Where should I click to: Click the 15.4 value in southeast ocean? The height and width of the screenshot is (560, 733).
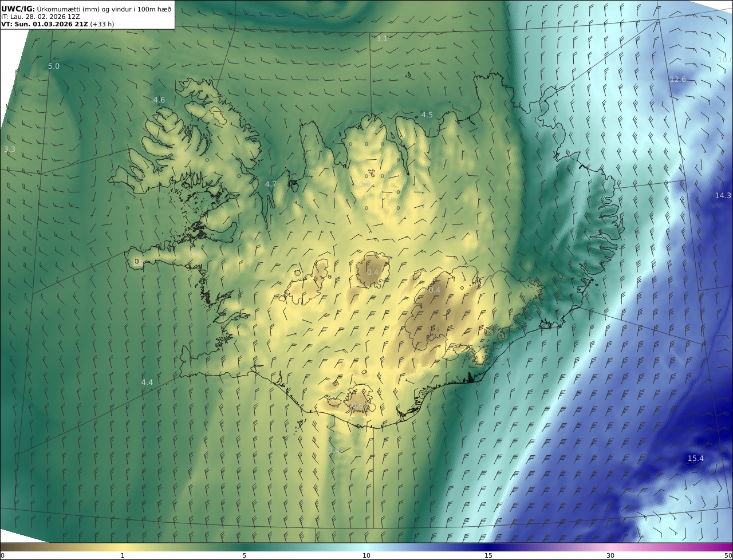(x=695, y=459)
